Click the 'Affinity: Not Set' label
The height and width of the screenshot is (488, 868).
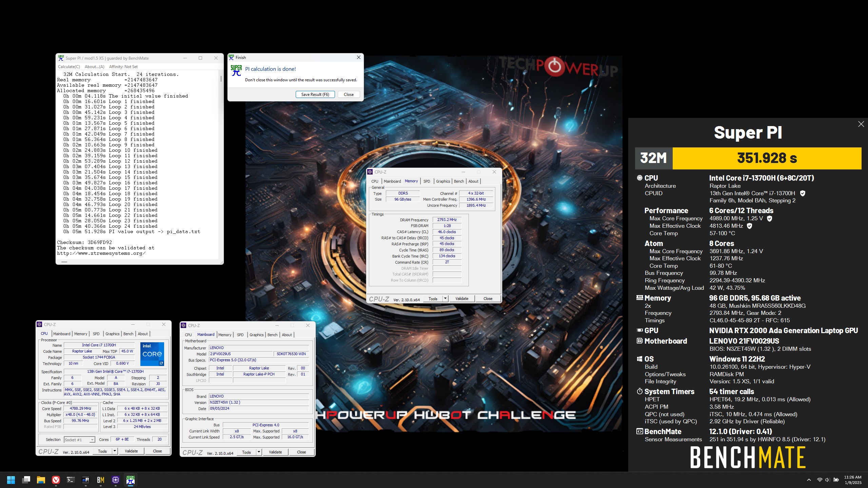click(x=123, y=67)
